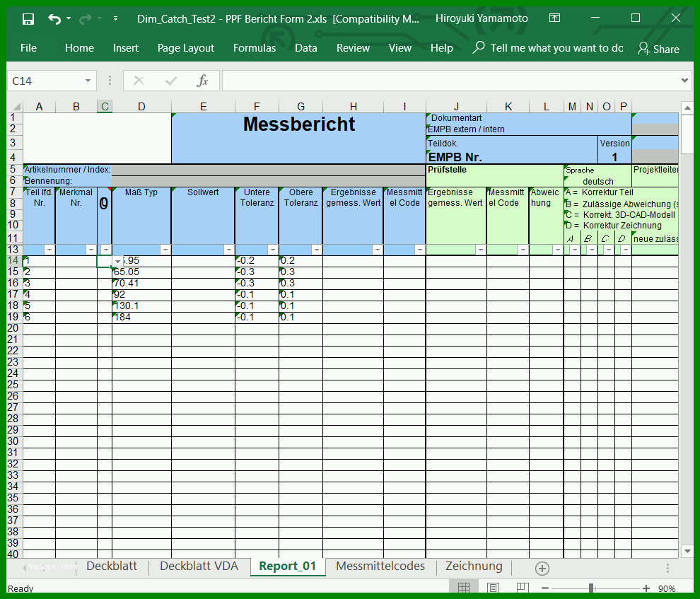700x599 pixels.
Task: Select row 20 header
Action: 13,328
